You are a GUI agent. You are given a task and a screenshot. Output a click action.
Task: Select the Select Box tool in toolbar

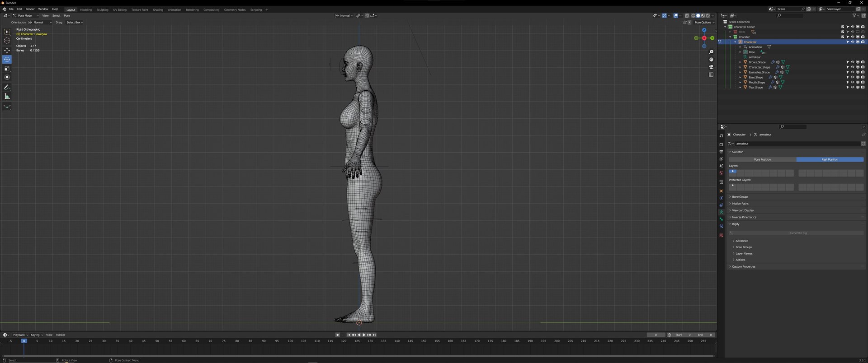7,32
